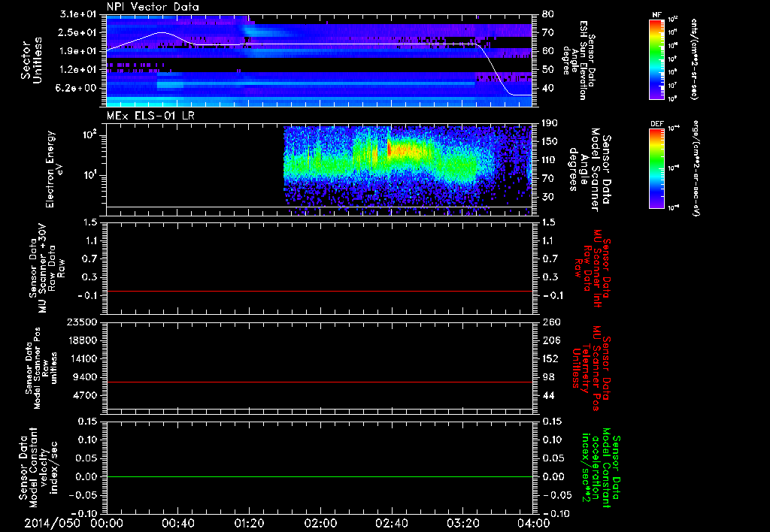Click the '9400' scanner position tick
This screenshot has height=532, width=770.
point(86,377)
